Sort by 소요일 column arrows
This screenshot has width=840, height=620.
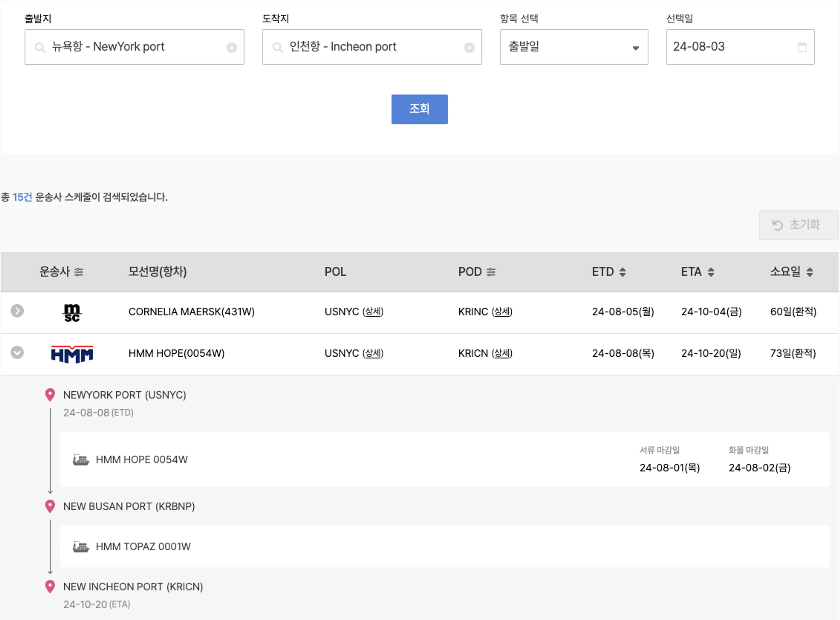click(809, 272)
